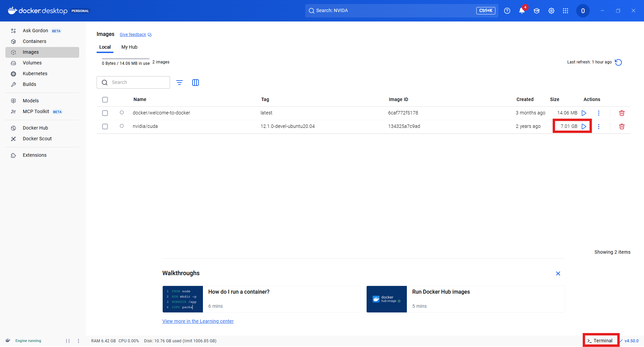
Task: Refresh the images list
Action: (619, 62)
